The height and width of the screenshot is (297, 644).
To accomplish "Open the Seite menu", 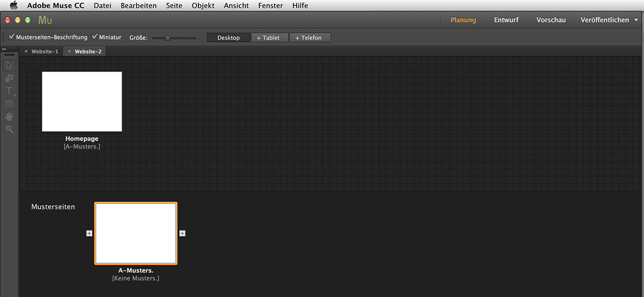I will pos(174,5).
